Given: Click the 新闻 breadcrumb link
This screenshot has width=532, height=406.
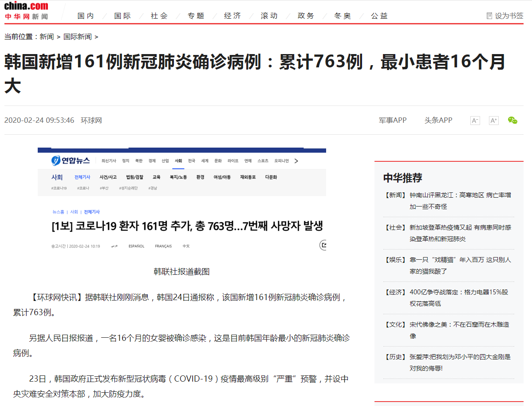Looking at the screenshot, I should click(47, 37).
